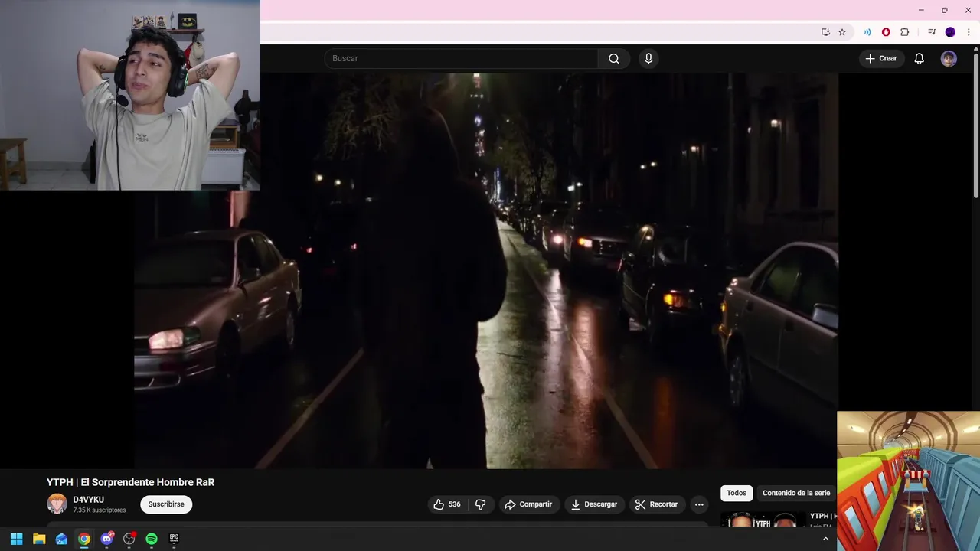Open the media controls icon in Chrome toolbar
Viewport: 980px width, 551px height.
pos(932,32)
